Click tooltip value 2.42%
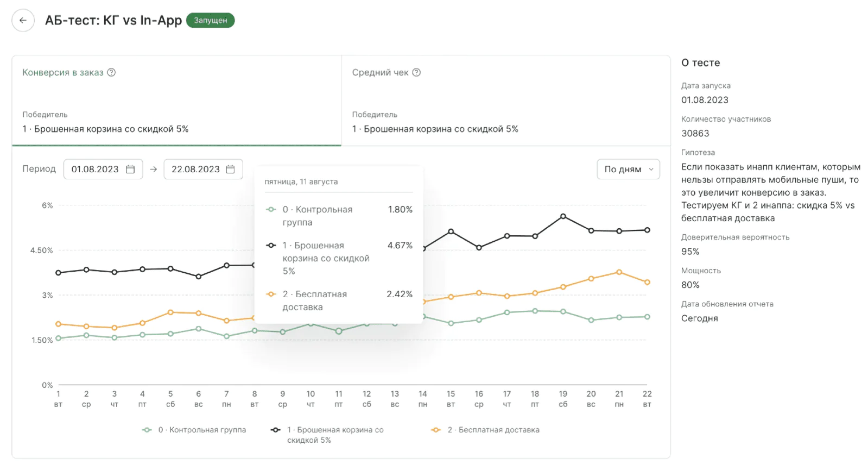Screen dimensions: 868x470 (x=400, y=294)
